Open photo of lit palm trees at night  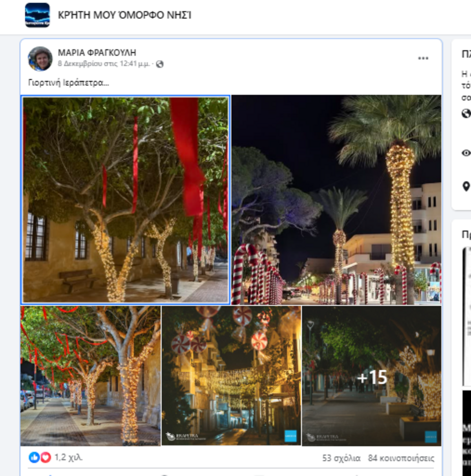pos(336,200)
